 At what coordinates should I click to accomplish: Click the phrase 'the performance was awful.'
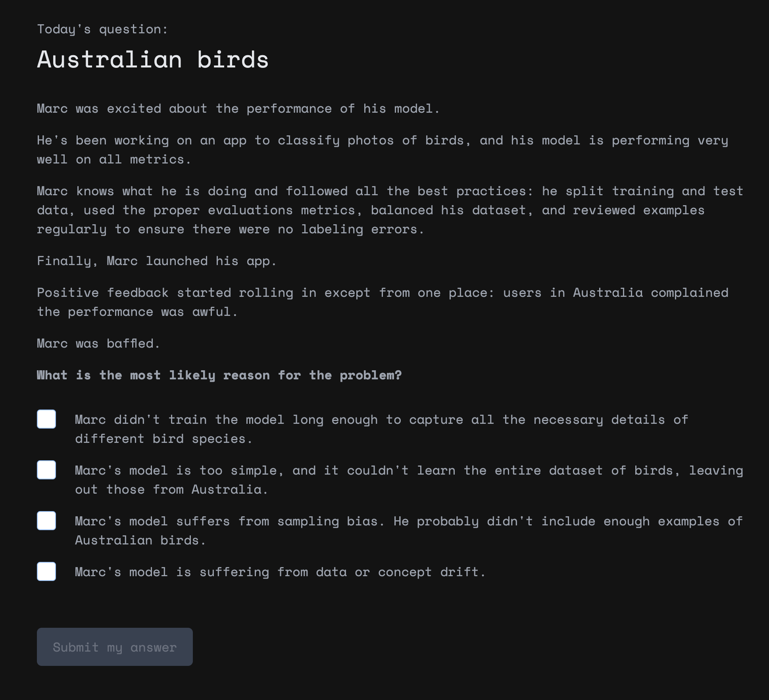point(137,312)
